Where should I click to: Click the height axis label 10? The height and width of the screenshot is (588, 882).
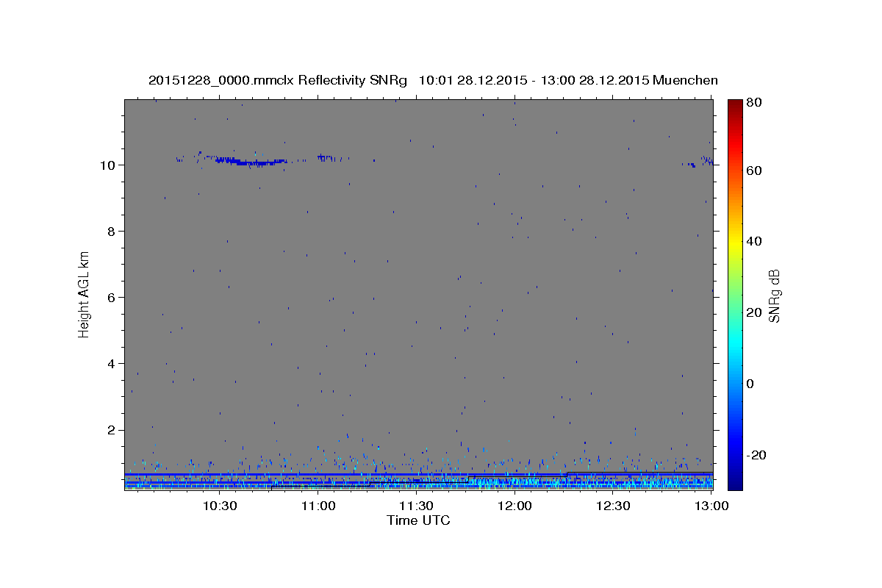pos(110,165)
